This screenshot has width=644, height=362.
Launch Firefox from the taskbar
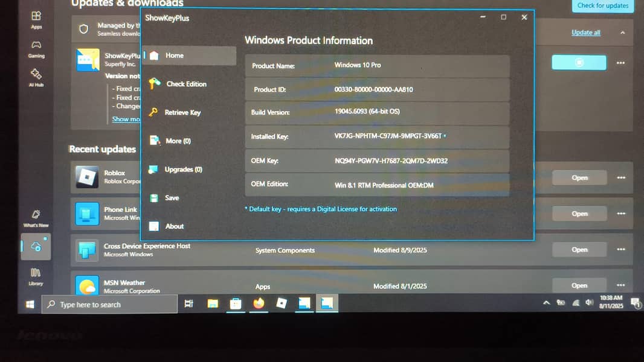259,303
